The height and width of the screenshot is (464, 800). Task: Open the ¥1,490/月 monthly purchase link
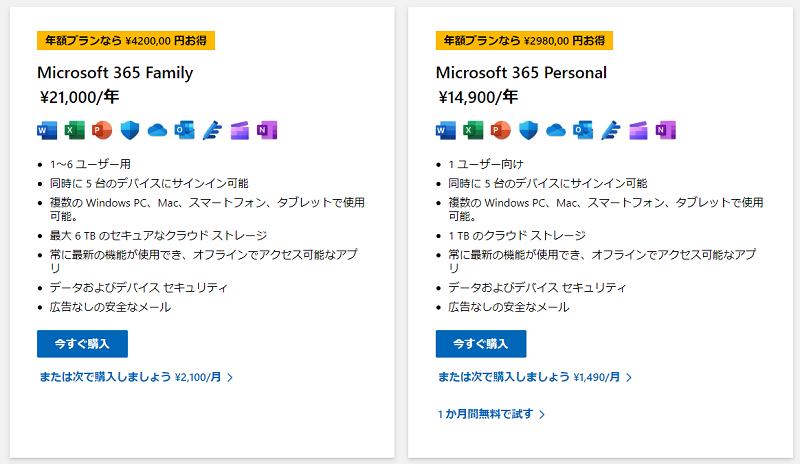(x=534, y=378)
